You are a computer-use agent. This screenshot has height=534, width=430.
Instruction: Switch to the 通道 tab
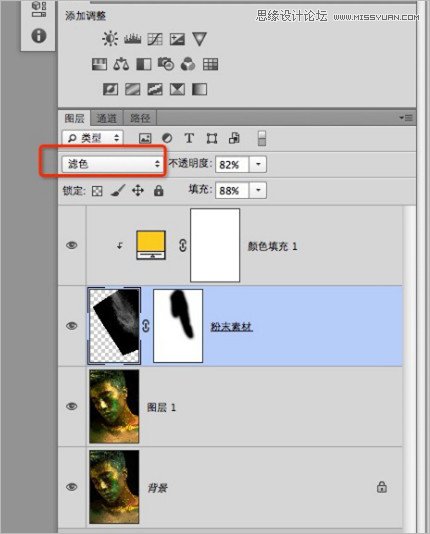click(x=107, y=118)
